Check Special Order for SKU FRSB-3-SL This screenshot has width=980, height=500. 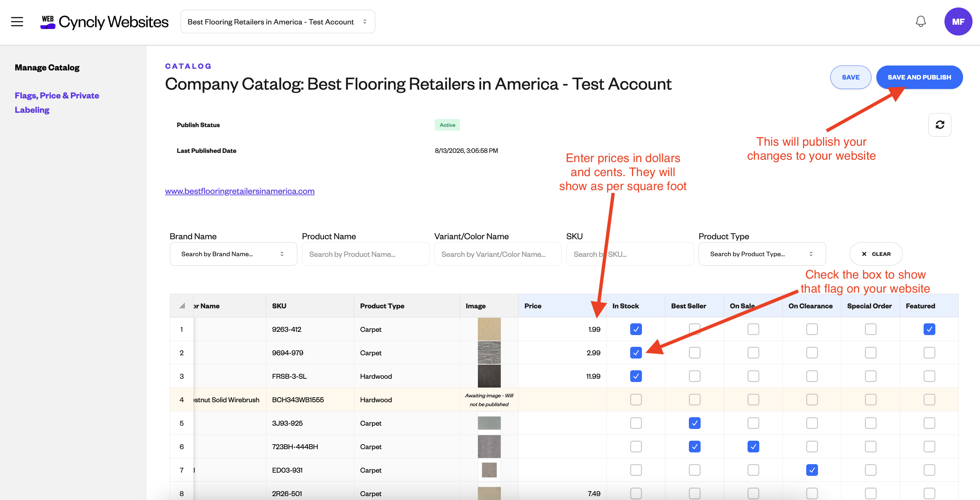870,376
